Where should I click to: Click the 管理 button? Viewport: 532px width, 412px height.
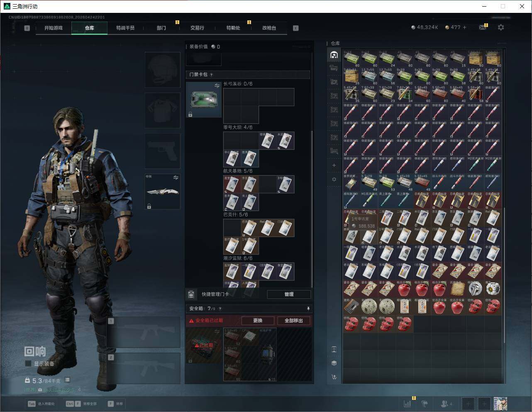click(289, 294)
